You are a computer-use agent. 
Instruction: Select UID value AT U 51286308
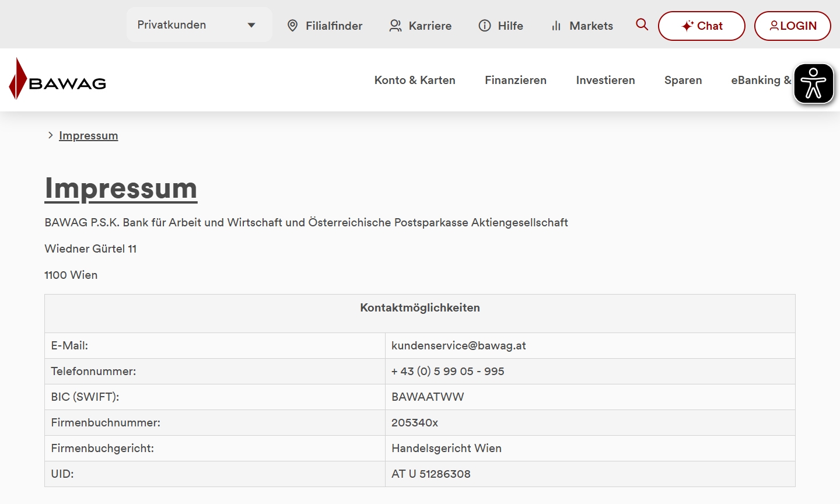[x=431, y=474]
